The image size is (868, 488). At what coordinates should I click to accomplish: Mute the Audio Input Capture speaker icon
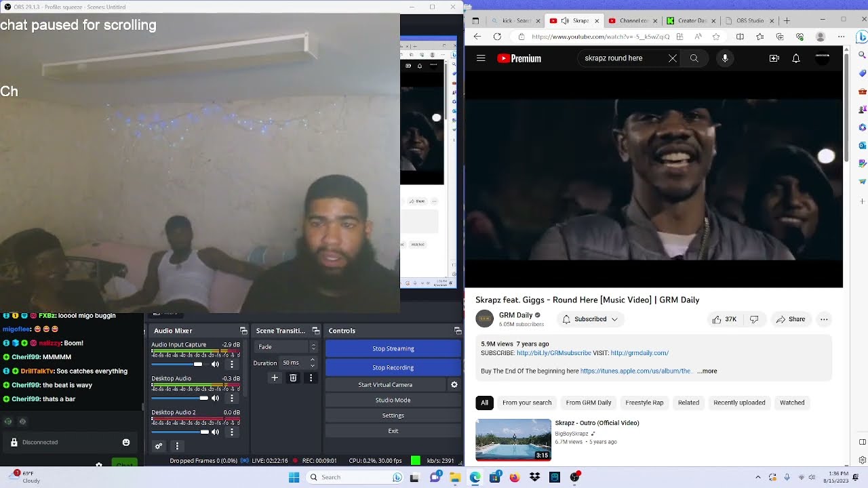click(216, 364)
